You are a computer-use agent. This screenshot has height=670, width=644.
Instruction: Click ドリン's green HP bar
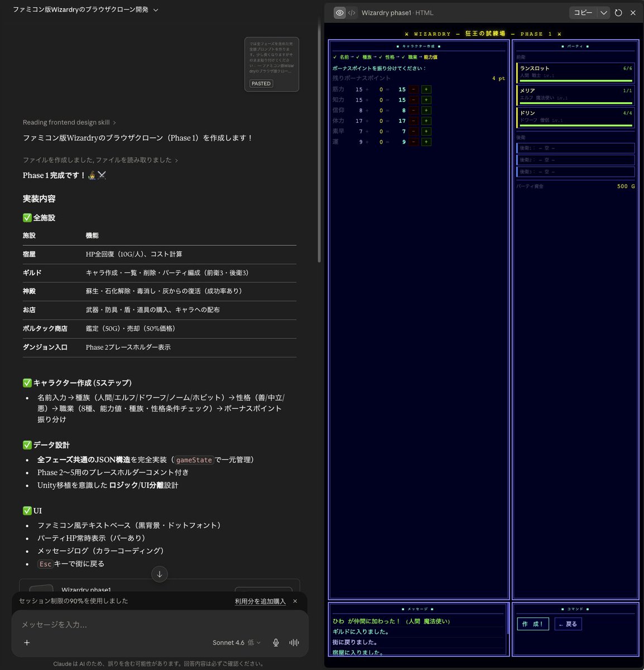575,125
